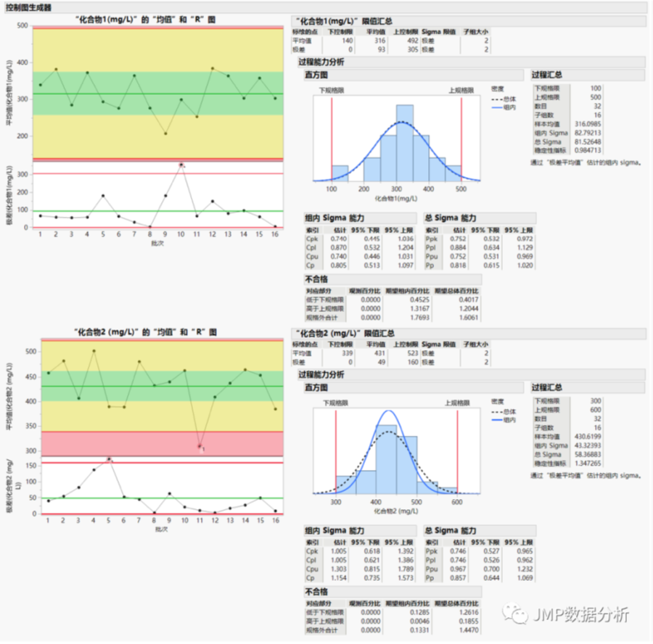Collapse the first 不合格 table header
Screen dimensions: 653x644
[393, 279]
